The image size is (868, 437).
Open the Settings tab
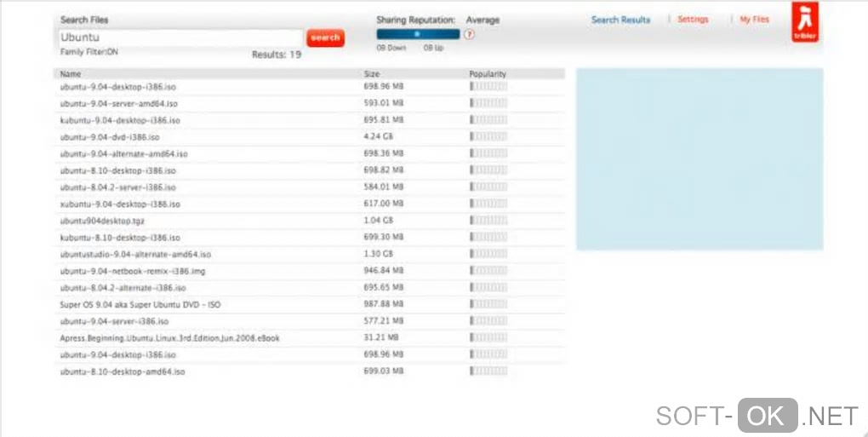(x=693, y=20)
